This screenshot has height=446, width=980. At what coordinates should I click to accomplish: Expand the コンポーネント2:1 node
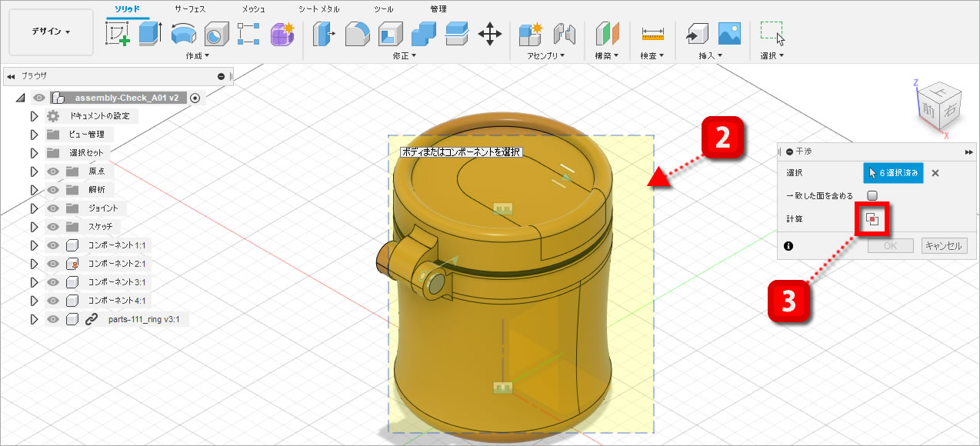coord(34,264)
